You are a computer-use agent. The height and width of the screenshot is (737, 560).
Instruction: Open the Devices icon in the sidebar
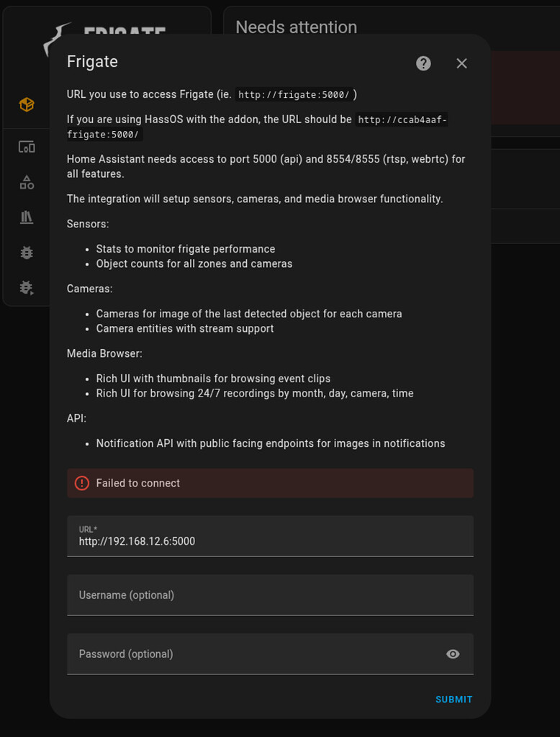click(27, 146)
